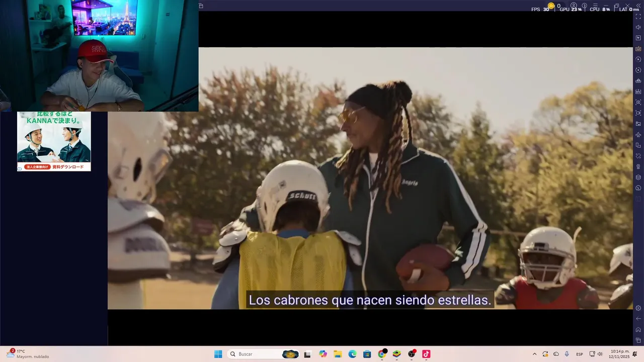Toggle BlueStacks fullscreen mode icon
The height and width of the screenshot is (362, 644).
pos(638,17)
